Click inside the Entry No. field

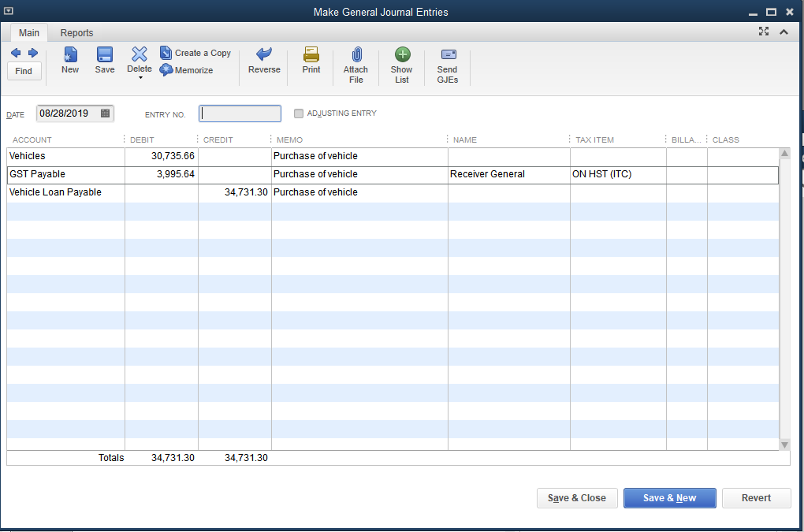coord(240,113)
